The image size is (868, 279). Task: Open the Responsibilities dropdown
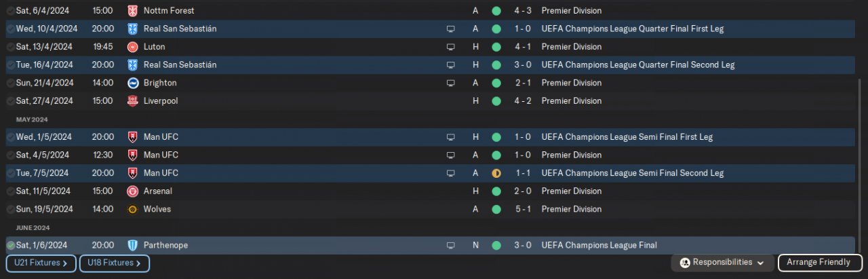pos(722,263)
